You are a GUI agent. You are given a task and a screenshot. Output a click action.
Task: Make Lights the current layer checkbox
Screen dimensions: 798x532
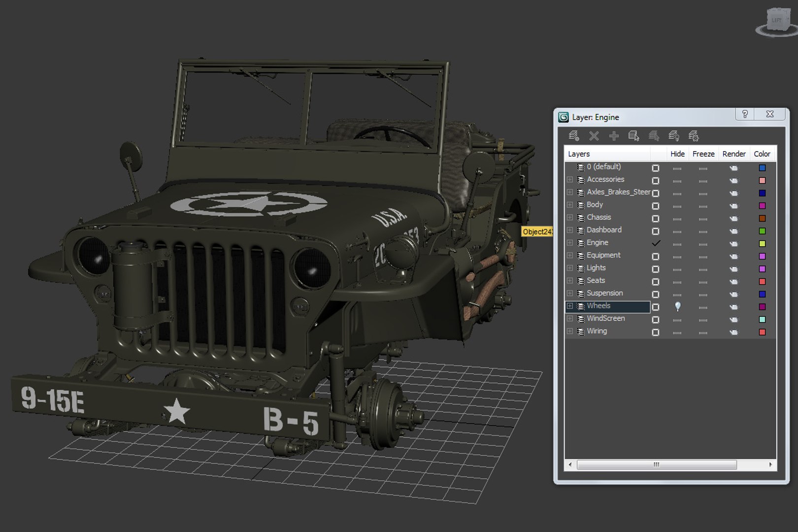pyautogui.click(x=656, y=269)
